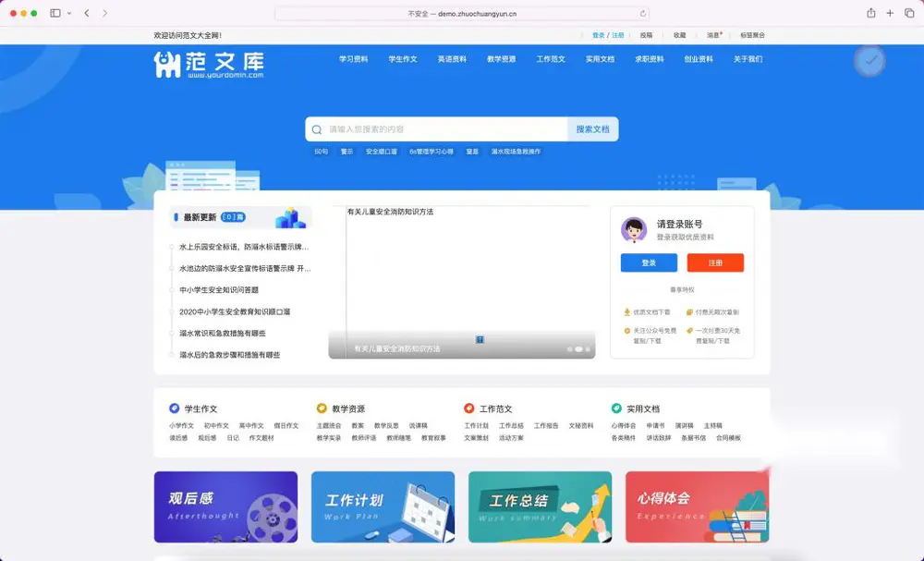The width and height of the screenshot is (924, 561).
Task: Click the round checkmark button near top right
Action: [869, 60]
